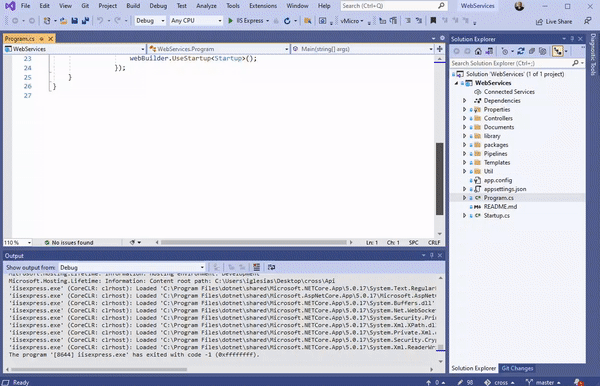Click the Search (Ctrl+Q) box
The image size is (600, 386).
click(394, 6)
